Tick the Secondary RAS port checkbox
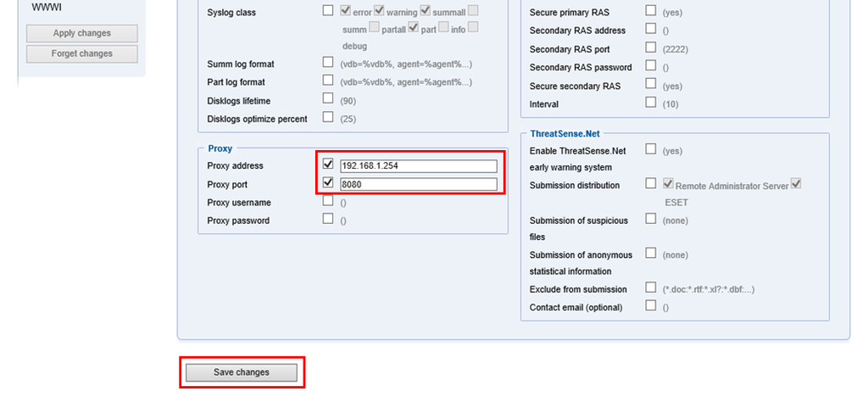The image size is (868, 408). coord(651,48)
